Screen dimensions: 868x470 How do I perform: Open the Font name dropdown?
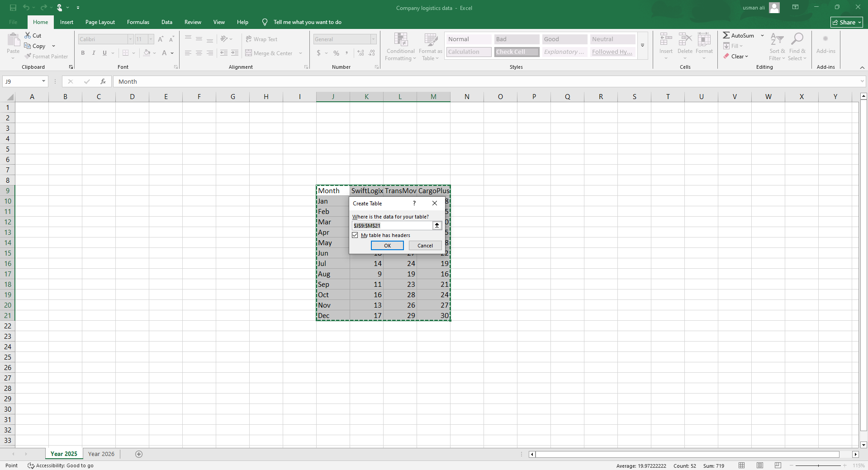coord(130,39)
